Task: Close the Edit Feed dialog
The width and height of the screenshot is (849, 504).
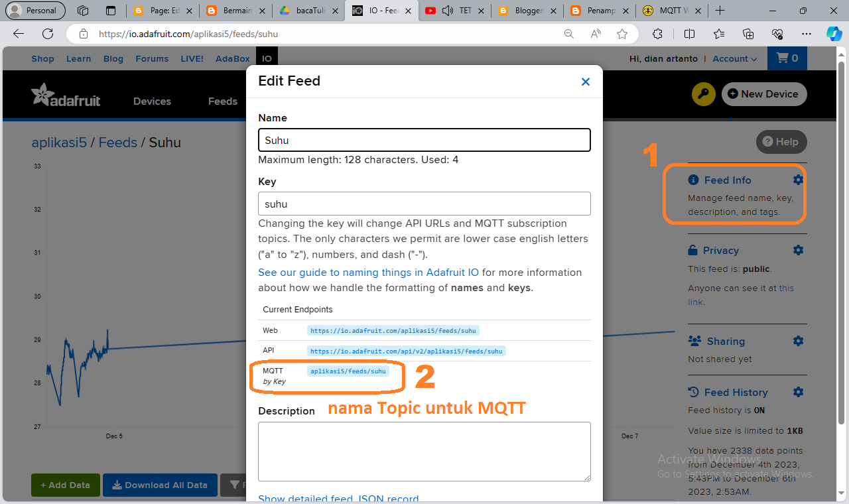Action: coord(585,82)
